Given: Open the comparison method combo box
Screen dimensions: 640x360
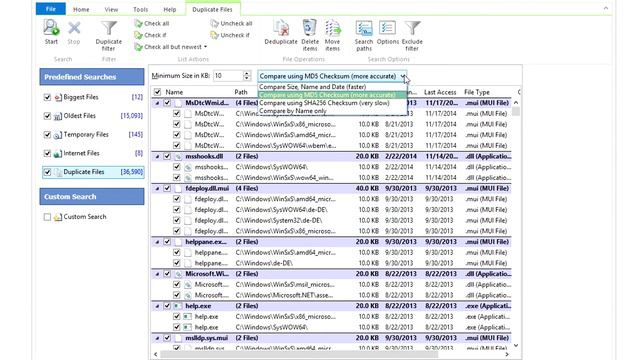Looking at the screenshot, I should click(x=332, y=76).
